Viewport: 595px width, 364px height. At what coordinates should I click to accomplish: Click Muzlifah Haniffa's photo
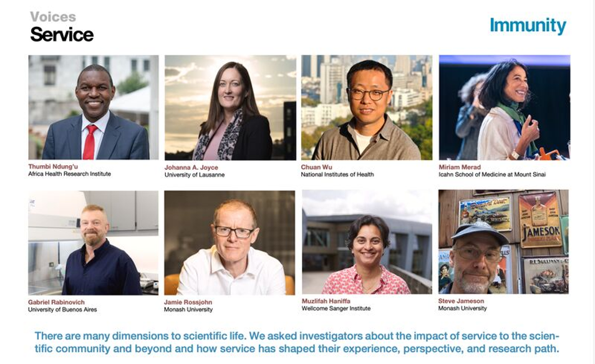tap(367, 242)
